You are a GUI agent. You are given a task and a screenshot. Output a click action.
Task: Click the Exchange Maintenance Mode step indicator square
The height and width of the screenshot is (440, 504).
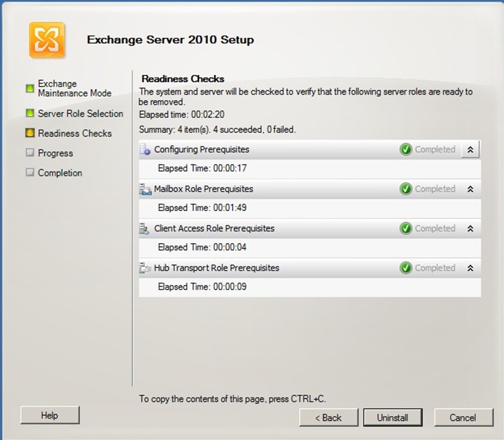30,88
